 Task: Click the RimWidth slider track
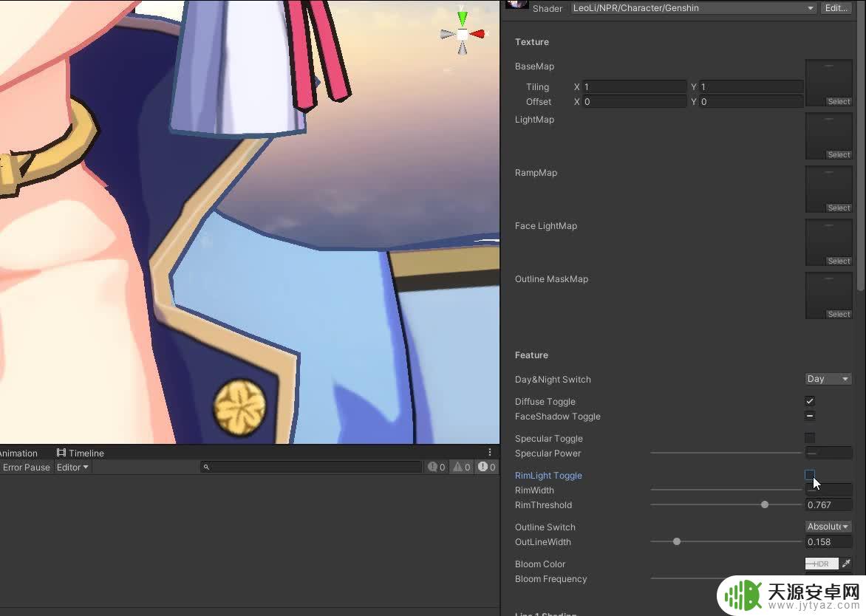[x=726, y=490]
